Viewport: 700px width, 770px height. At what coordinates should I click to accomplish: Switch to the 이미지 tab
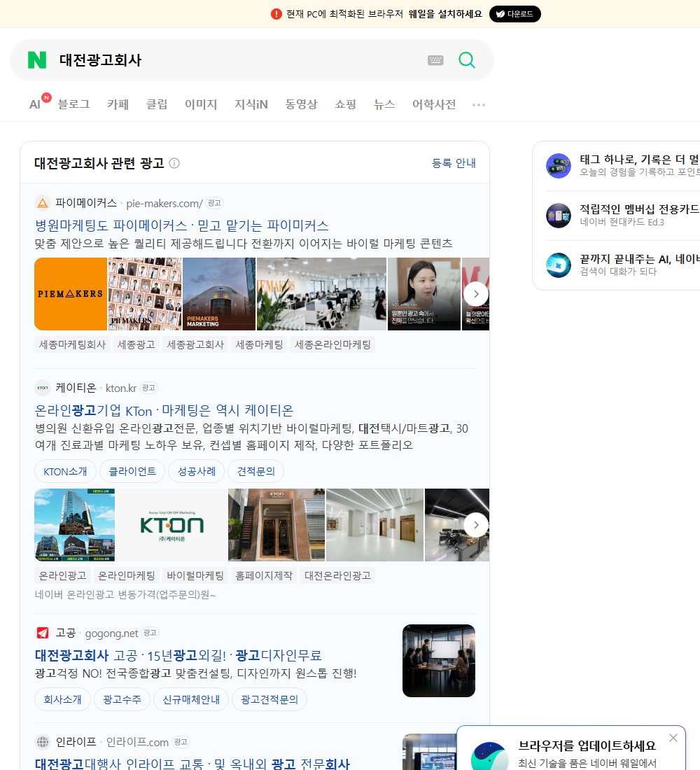tap(201, 104)
